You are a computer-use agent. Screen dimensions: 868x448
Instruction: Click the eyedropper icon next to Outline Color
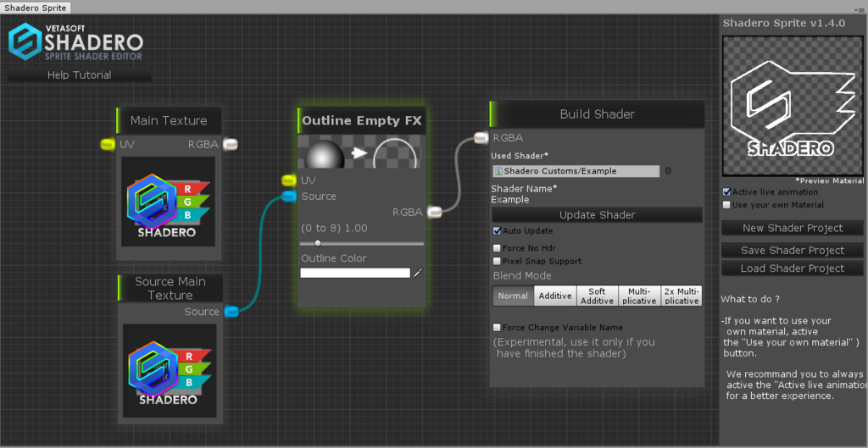pos(418,273)
